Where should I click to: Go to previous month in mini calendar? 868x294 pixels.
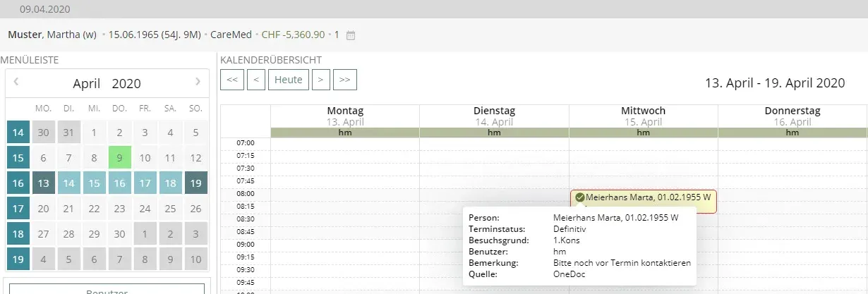click(x=16, y=82)
